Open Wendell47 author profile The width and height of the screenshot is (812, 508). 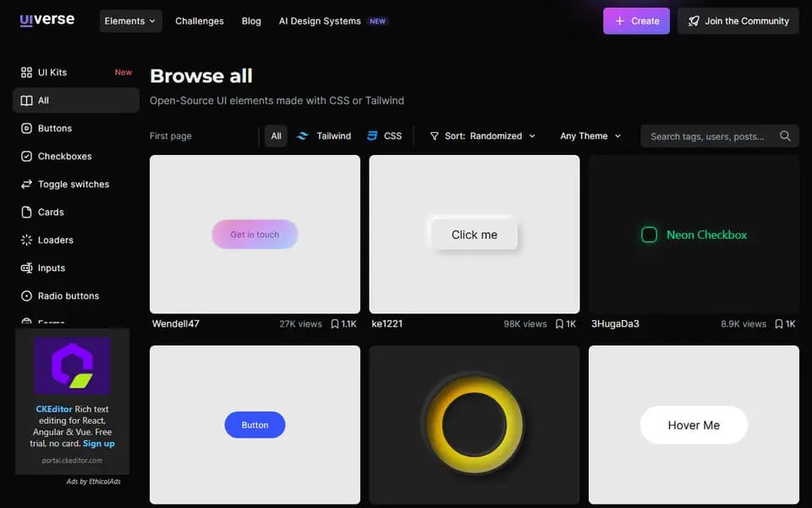(x=176, y=324)
